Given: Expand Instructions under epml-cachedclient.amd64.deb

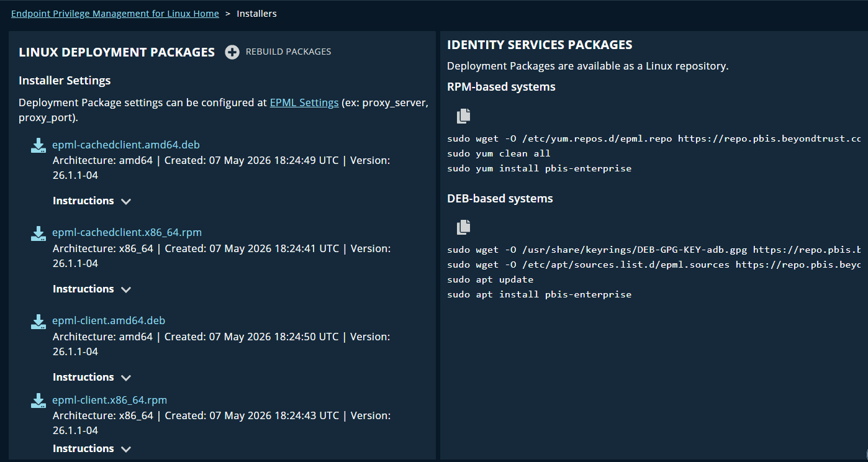Looking at the screenshot, I should (92, 201).
